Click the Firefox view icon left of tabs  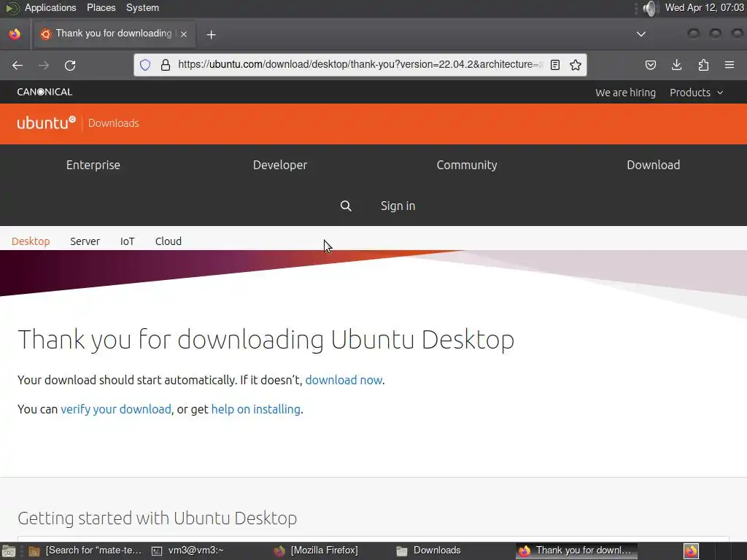15,34
